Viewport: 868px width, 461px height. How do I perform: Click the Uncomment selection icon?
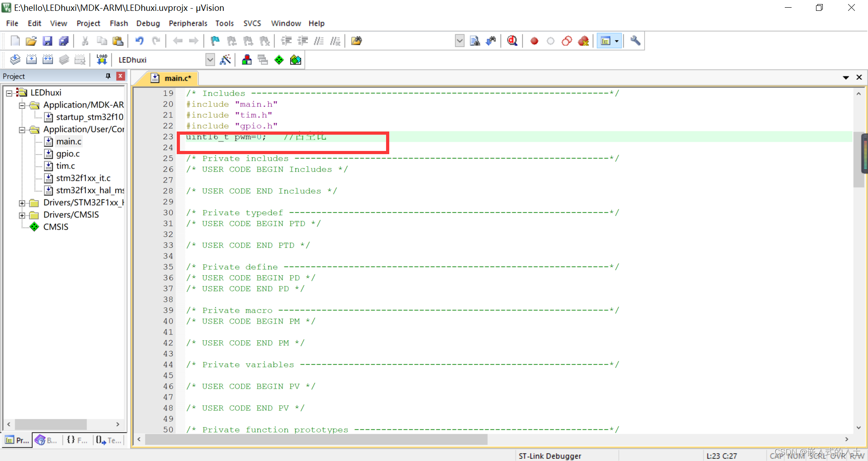pos(335,41)
